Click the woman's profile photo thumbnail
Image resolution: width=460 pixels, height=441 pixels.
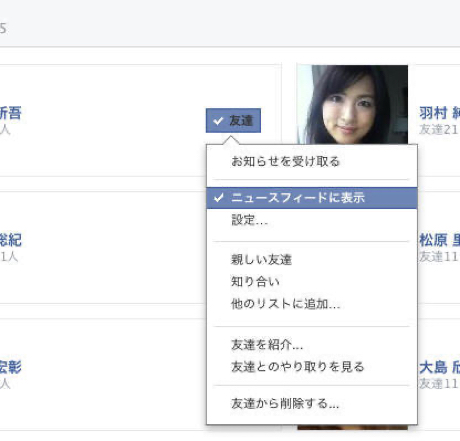point(352,105)
